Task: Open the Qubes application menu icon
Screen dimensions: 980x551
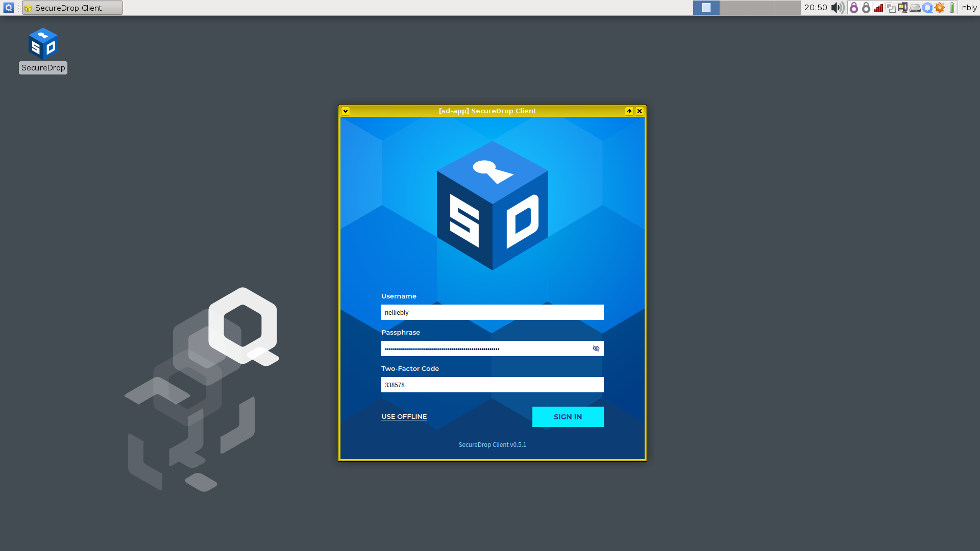Action: (8, 8)
